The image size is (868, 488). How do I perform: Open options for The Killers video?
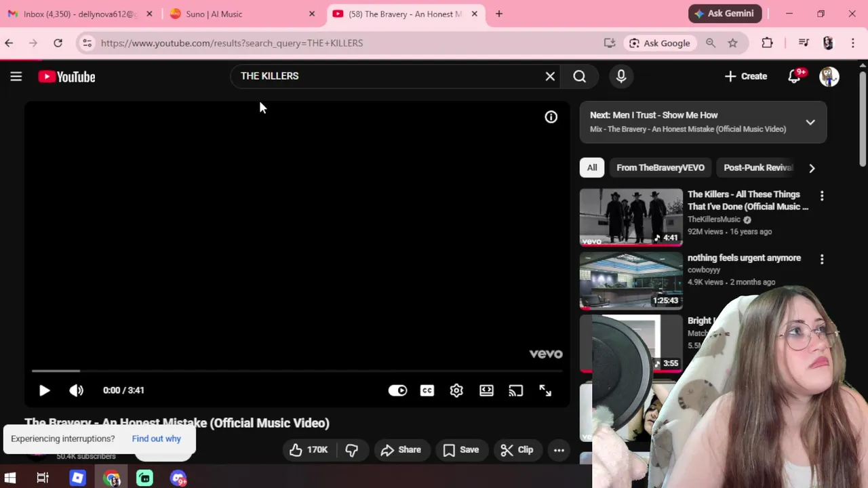(x=822, y=196)
